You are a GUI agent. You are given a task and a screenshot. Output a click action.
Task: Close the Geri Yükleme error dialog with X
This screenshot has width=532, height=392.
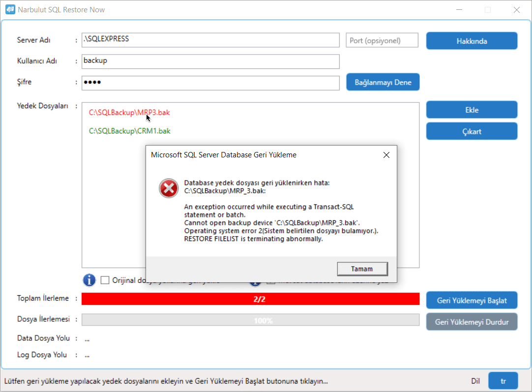[x=386, y=155]
